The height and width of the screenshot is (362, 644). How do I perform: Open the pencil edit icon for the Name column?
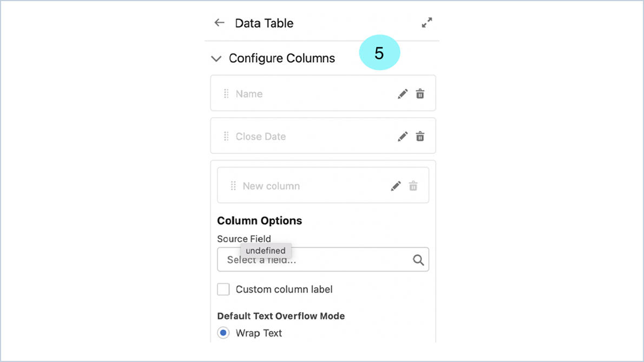403,93
